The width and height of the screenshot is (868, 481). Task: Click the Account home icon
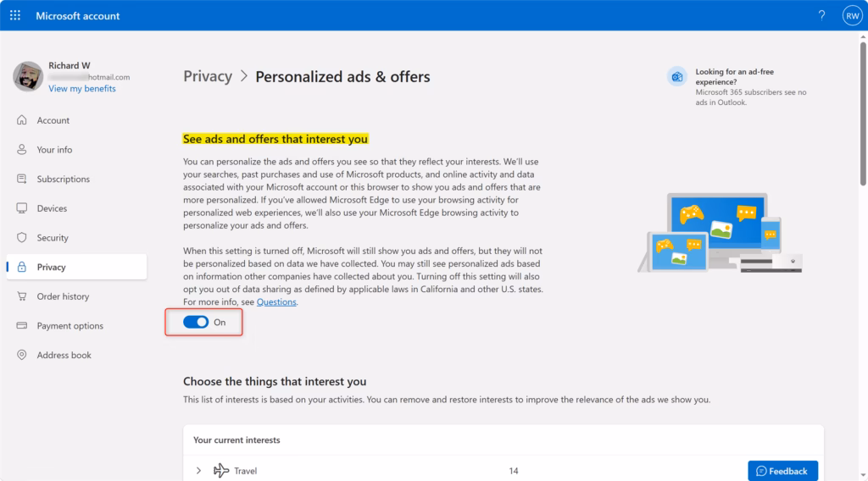click(21, 120)
